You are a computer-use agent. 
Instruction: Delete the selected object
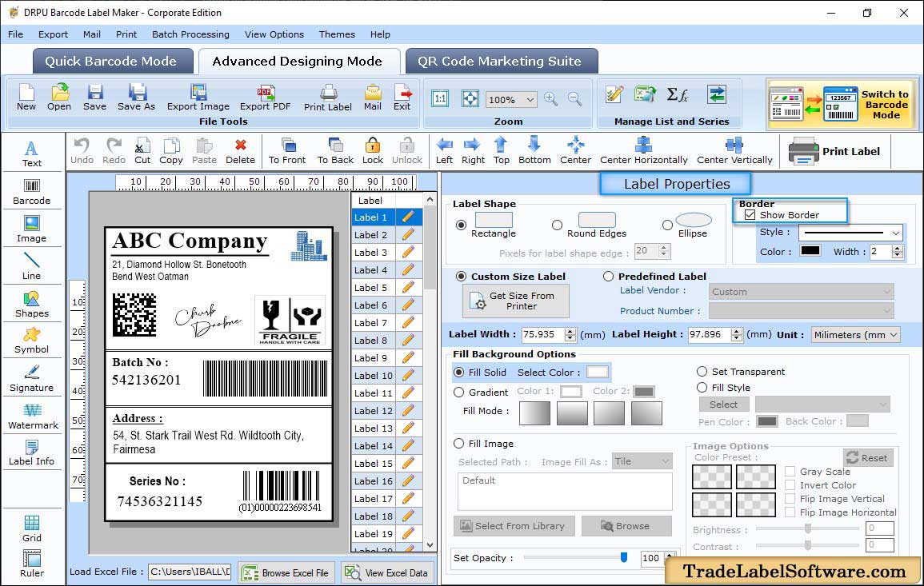[241, 151]
